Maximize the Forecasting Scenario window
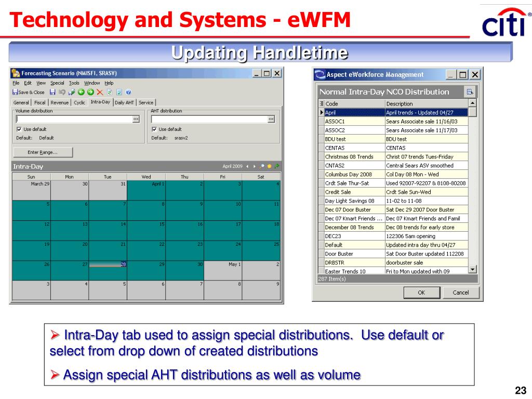The height and width of the screenshot is (399, 532). 267,73
